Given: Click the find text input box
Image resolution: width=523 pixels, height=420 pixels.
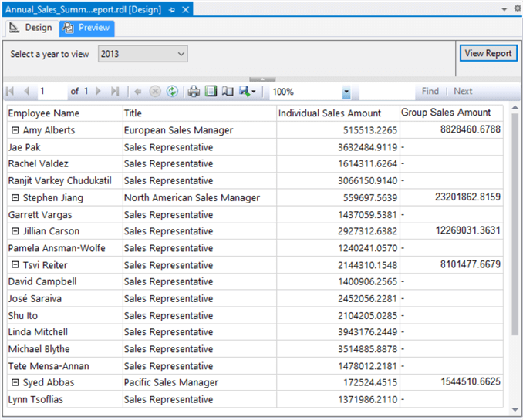Looking at the screenshot, I should click(387, 92).
